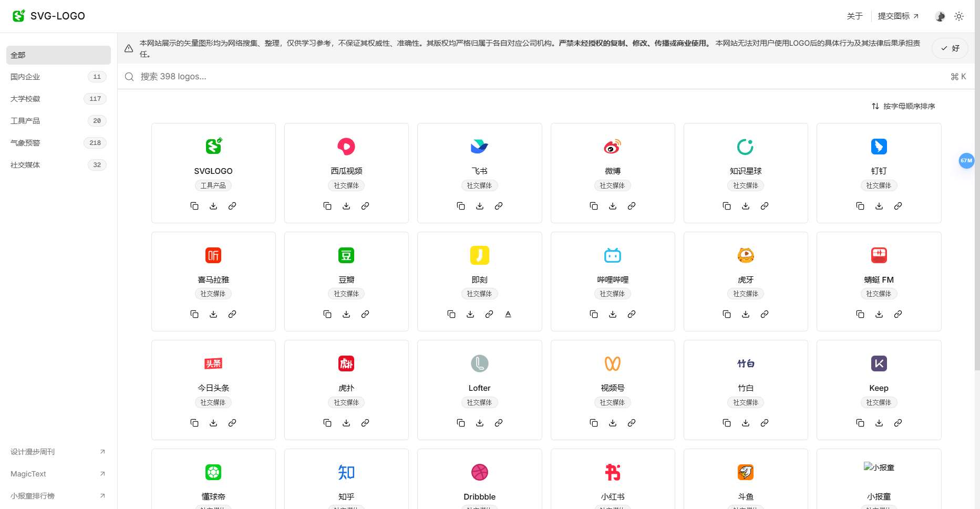Click the search magnifier icon
Image resolution: width=980 pixels, height=509 pixels.
point(129,77)
